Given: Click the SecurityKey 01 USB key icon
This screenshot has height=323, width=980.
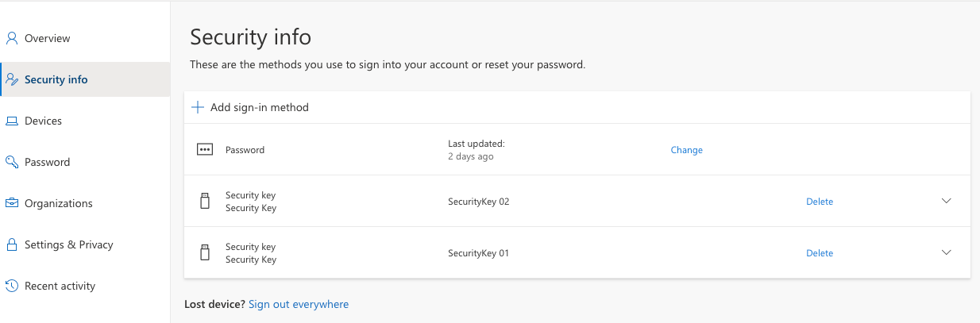Looking at the screenshot, I should click(x=205, y=253).
